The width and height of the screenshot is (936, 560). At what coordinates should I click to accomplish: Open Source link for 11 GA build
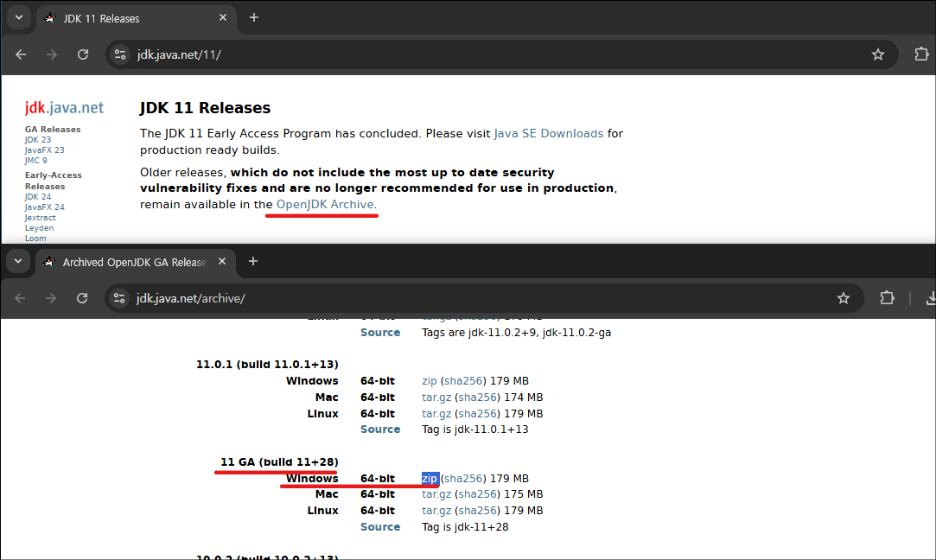tap(380, 526)
